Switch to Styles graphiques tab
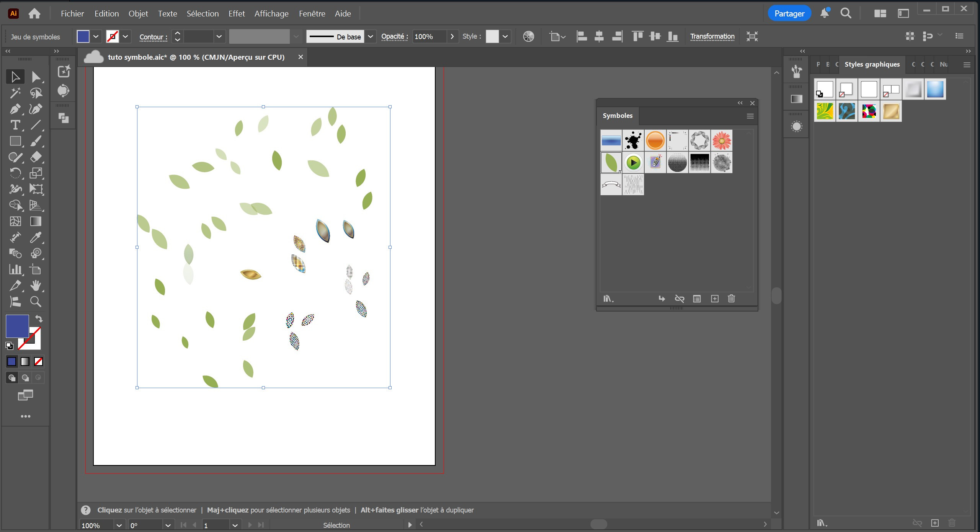This screenshot has width=980, height=532. (872, 64)
